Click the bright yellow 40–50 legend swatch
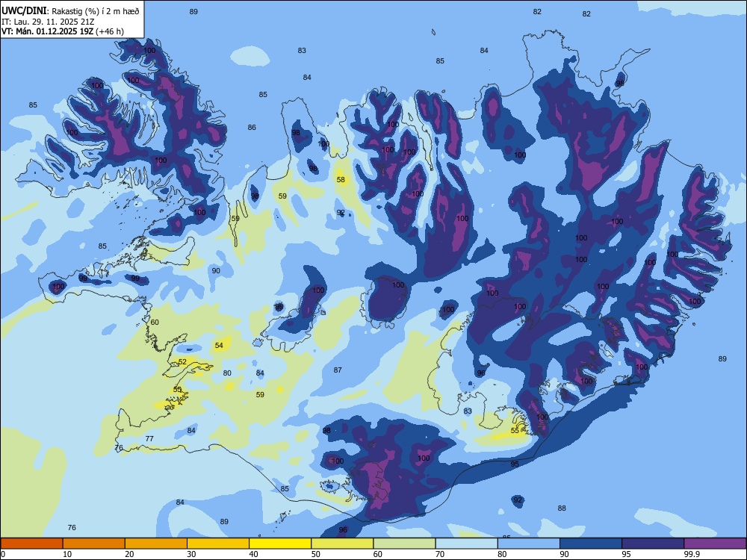747x560 pixels. tap(280, 544)
